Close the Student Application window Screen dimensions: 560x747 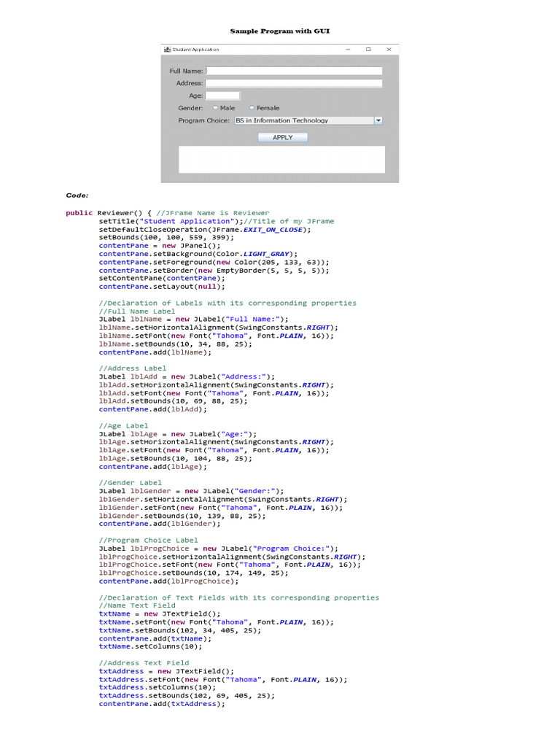point(389,50)
